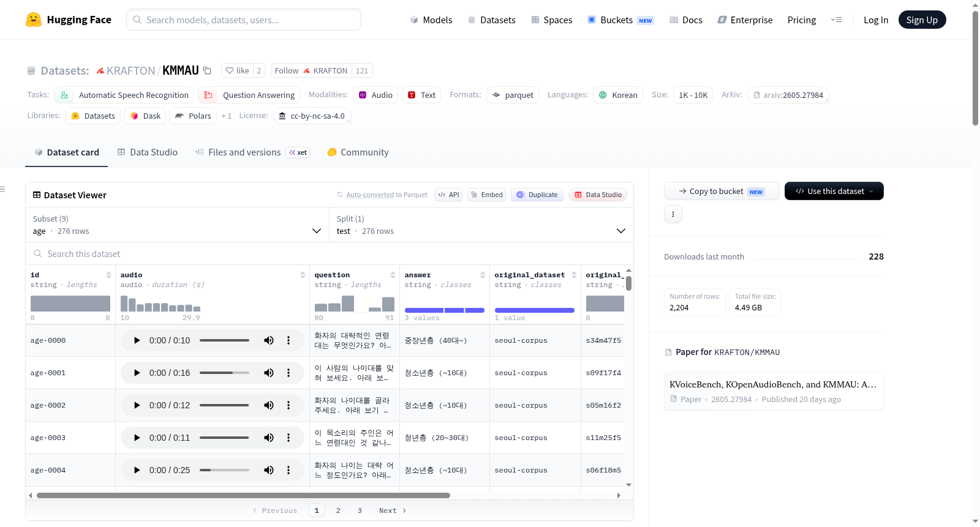Sort by answer column

(483, 275)
